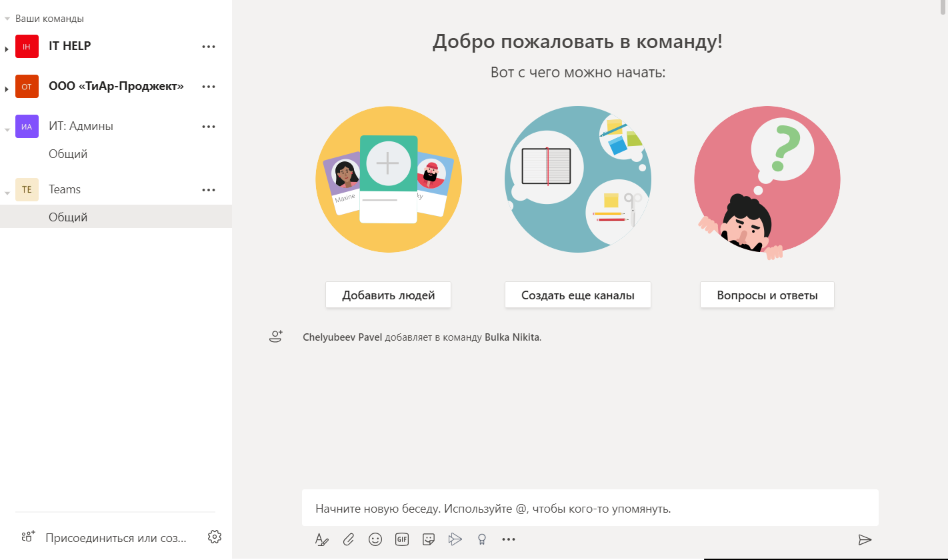Click the paperclip Attach file icon
This screenshot has width=948, height=560.
(348, 539)
